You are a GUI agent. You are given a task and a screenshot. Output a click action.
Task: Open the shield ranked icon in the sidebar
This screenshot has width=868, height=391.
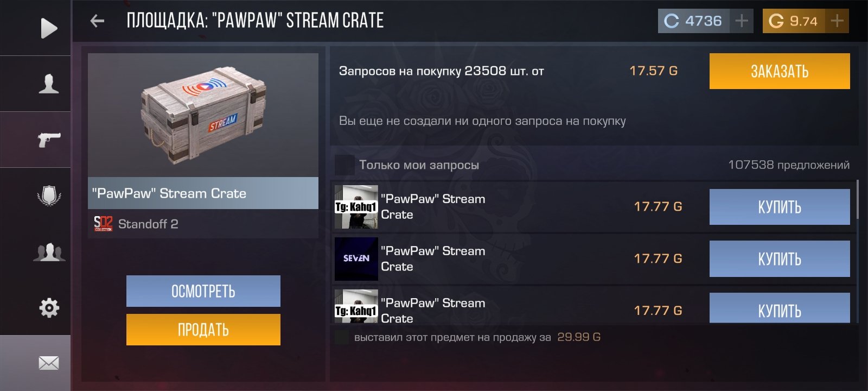coord(49,195)
